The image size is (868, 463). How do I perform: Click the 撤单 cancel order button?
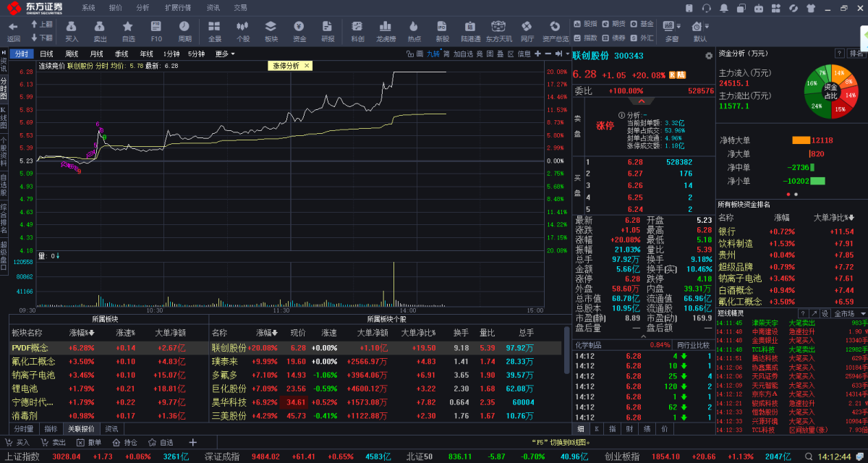(x=90, y=442)
